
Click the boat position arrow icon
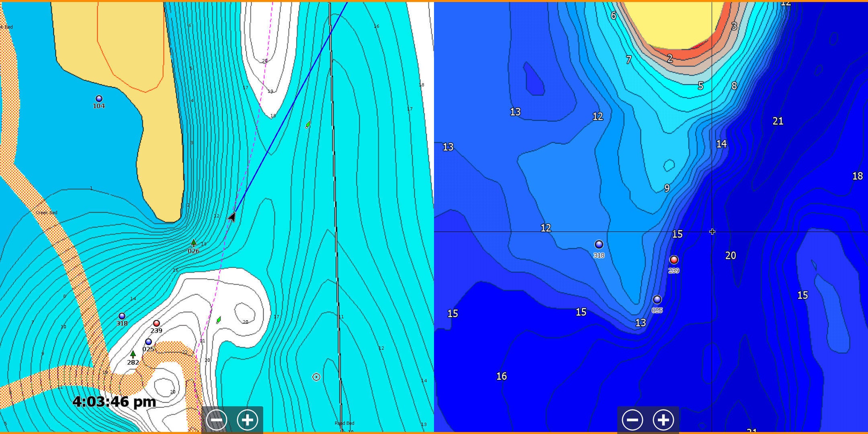pyautogui.click(x=232, y=217)
